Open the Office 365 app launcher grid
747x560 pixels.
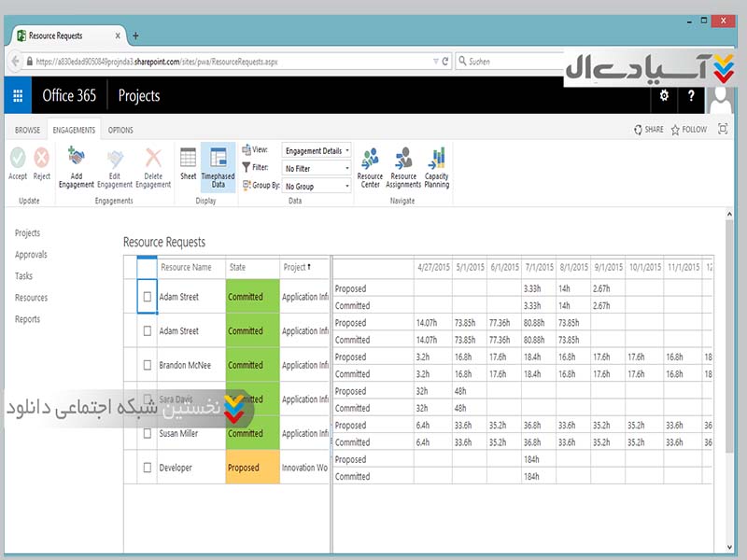[18, 95]
